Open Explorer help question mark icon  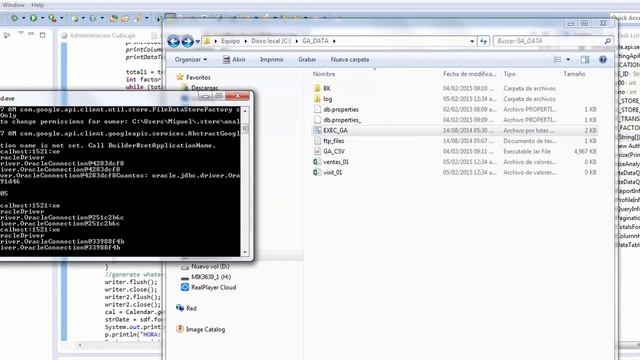click(603, 60)
